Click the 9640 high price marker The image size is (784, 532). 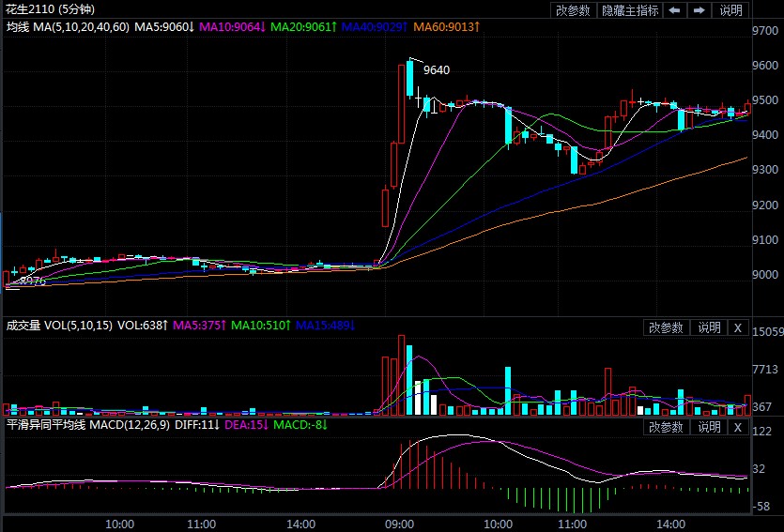pos(437,69)
